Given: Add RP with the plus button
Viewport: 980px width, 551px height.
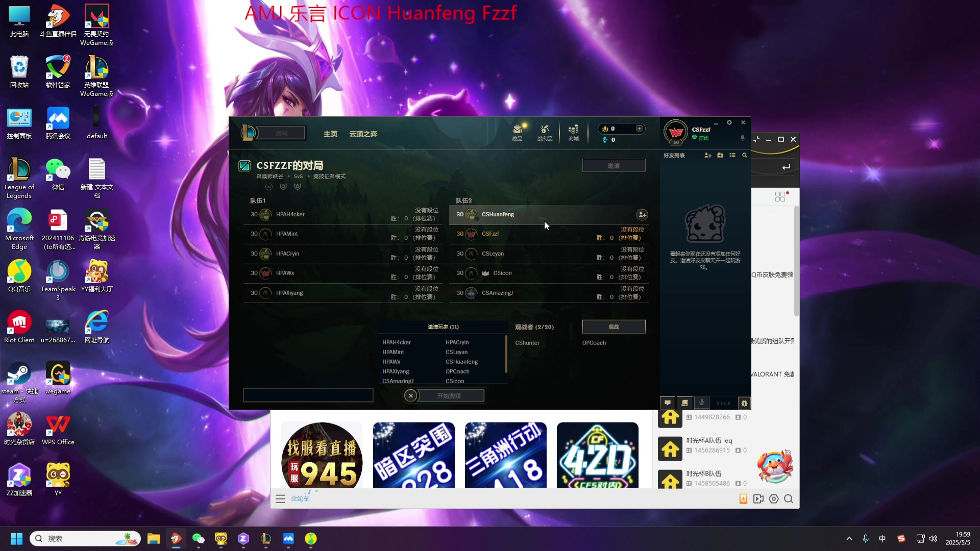Looking at the screenshot, I should point(639,129).
